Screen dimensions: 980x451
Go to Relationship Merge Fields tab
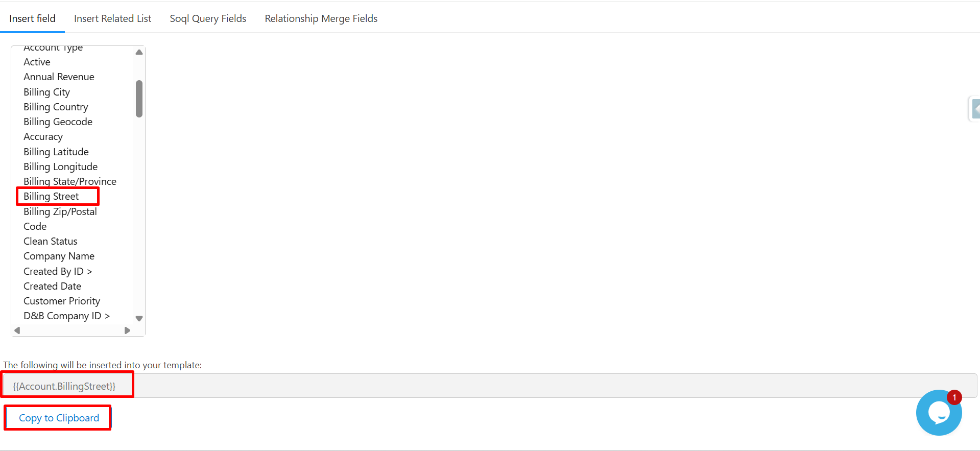tap(321, 18)
